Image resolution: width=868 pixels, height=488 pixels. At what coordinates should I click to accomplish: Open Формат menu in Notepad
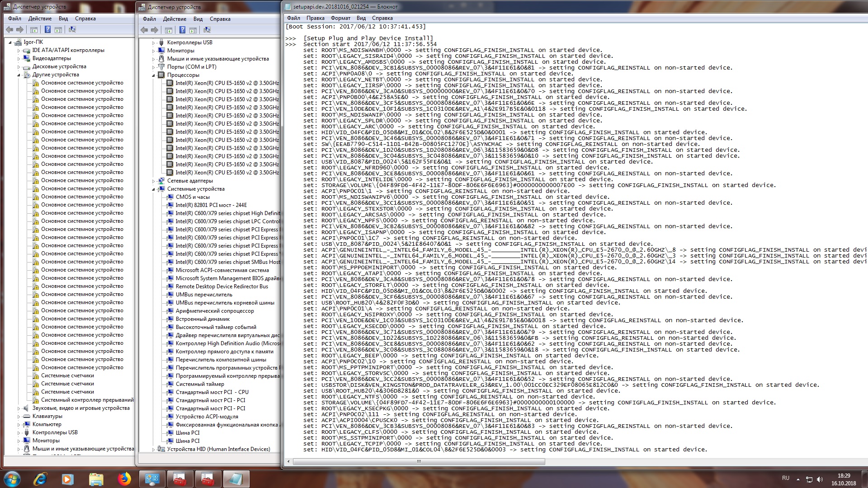click(x=340, y=18)
